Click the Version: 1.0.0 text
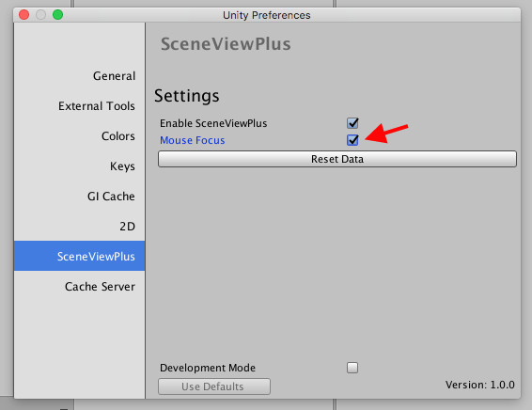532x410 pixels. (x=480, y=385)
